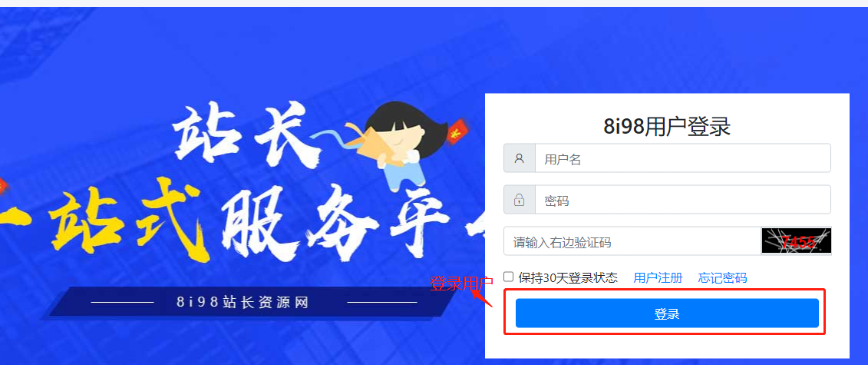Click the padlock icon beside 密码 field
Image resolution: width=868 pixels, height=365 pixels.
(x=520, y=200)
